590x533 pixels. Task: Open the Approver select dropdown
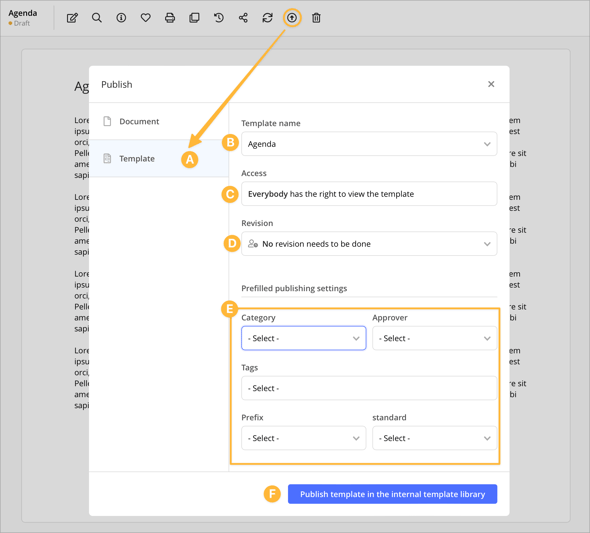pyautogui.click(x=435, y=338)
